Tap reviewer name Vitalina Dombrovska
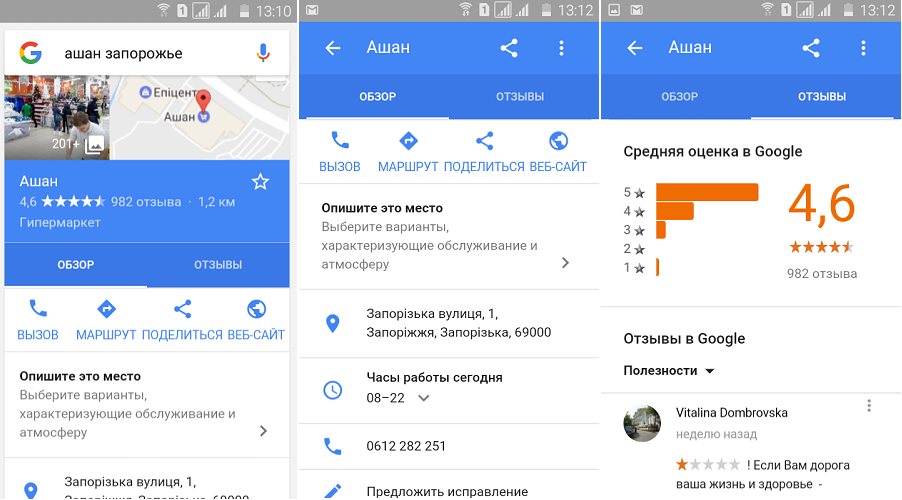The image size is (902, 500). (x=732, y=413)
